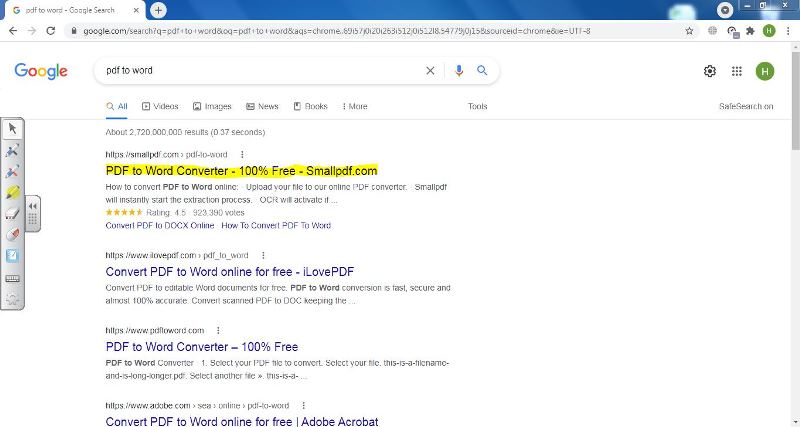Start voice search with the microphone icon
The height and width of the screenshot is (427, 800).
pos(459,71)
